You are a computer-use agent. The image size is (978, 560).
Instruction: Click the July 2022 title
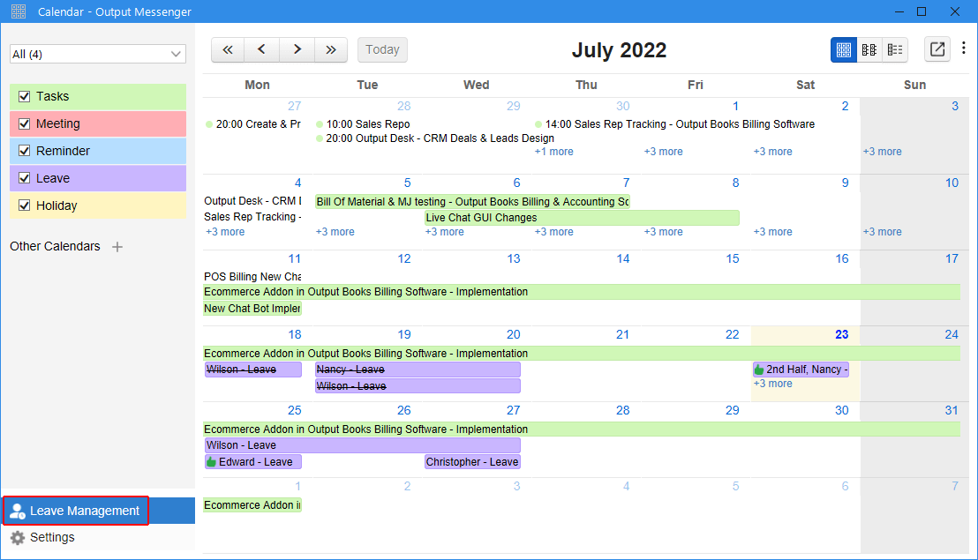click(x=619, y=50)
